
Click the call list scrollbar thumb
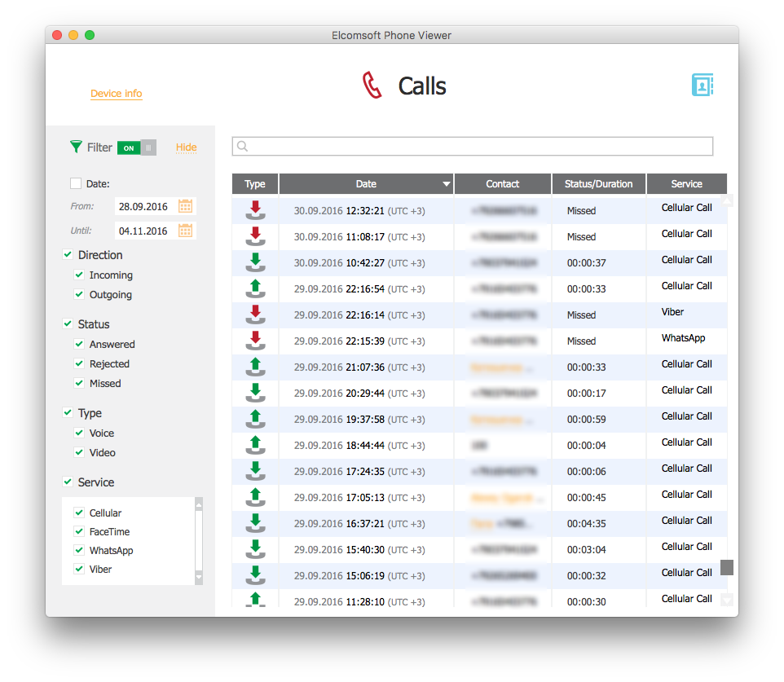coord(727,567)
